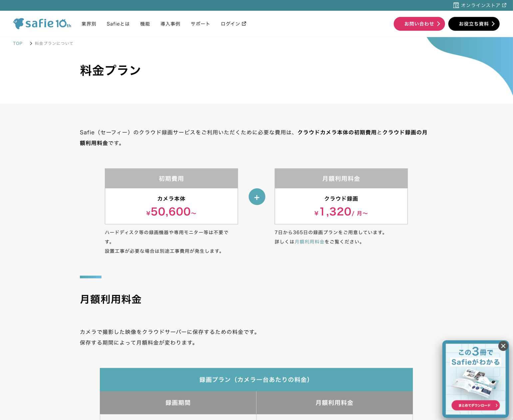
Task: Click the Safie 10th logo
Action: 42,23
